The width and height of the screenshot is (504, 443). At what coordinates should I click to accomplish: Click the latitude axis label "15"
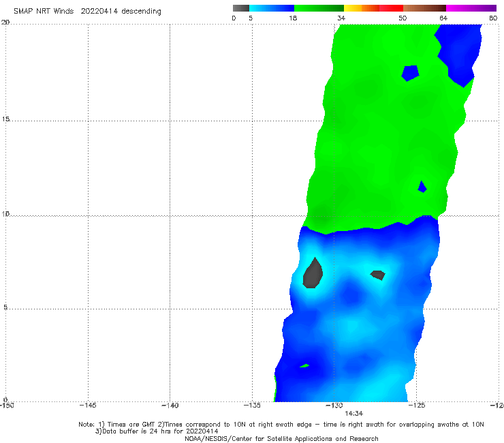tap(5, 119)
